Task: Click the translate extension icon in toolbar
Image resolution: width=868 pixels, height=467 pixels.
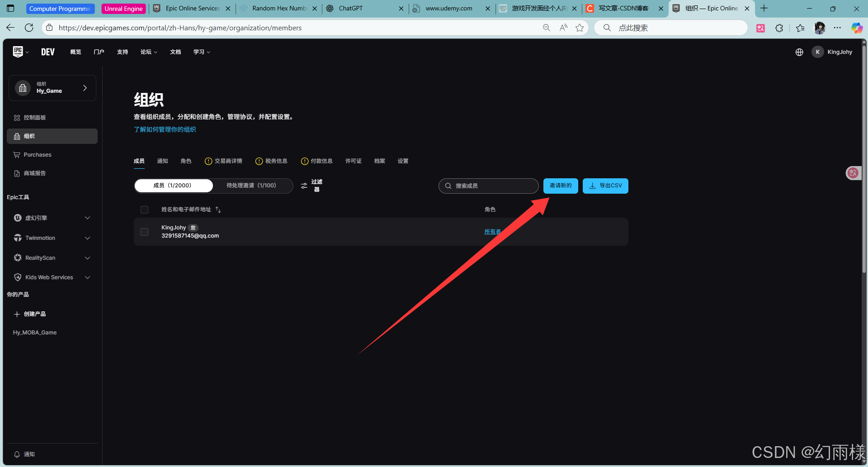Action: (x=761, y=28)
